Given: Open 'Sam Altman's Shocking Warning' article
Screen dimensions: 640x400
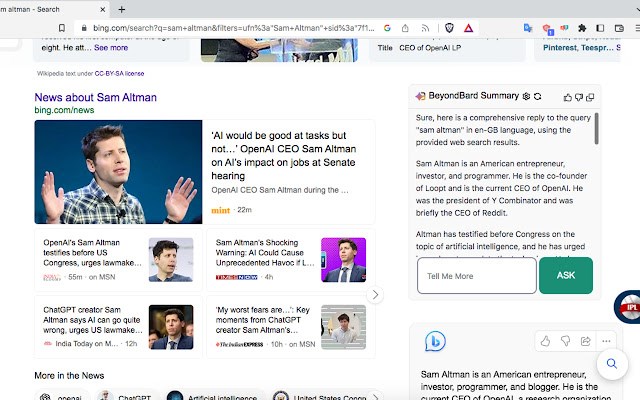Looking at the screenshot, I should pos(265,253).
